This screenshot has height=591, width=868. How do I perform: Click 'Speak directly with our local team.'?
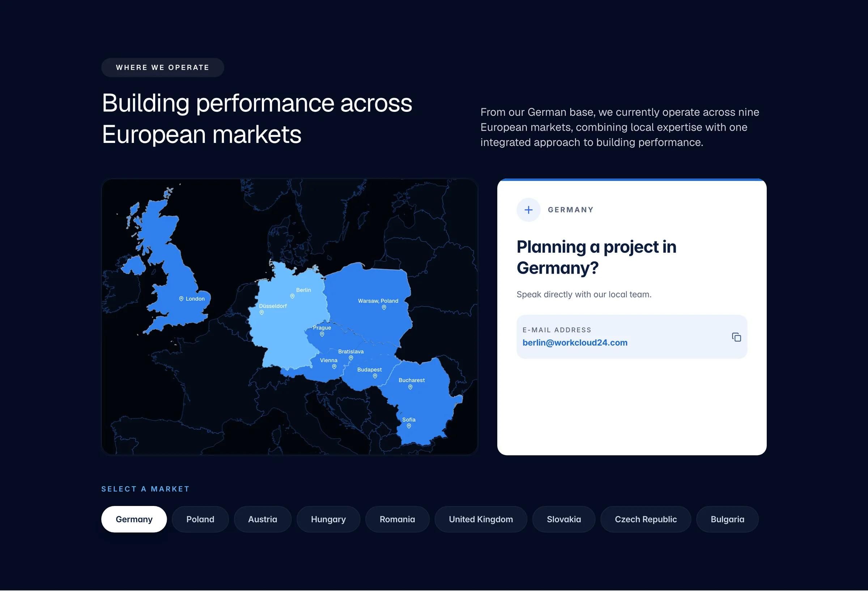coord(584,295)
